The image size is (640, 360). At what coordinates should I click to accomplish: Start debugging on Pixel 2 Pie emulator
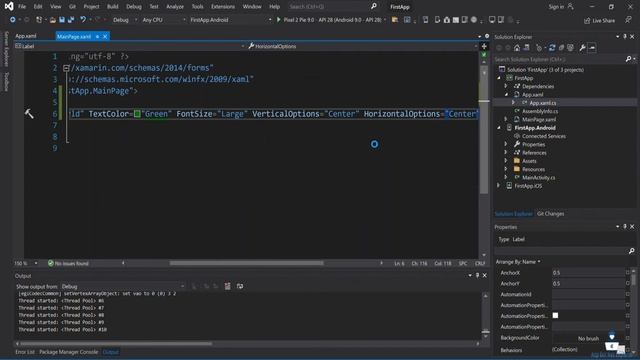pyautogui.click(x=329, y=20)
